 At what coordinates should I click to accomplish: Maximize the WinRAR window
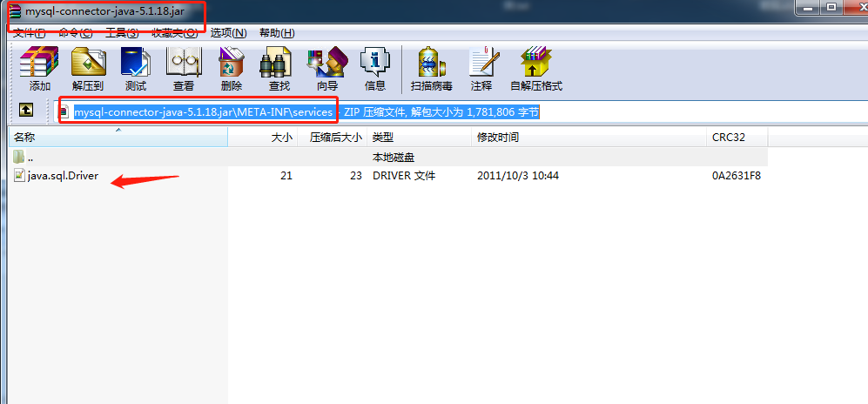click(x=831, y=7)
